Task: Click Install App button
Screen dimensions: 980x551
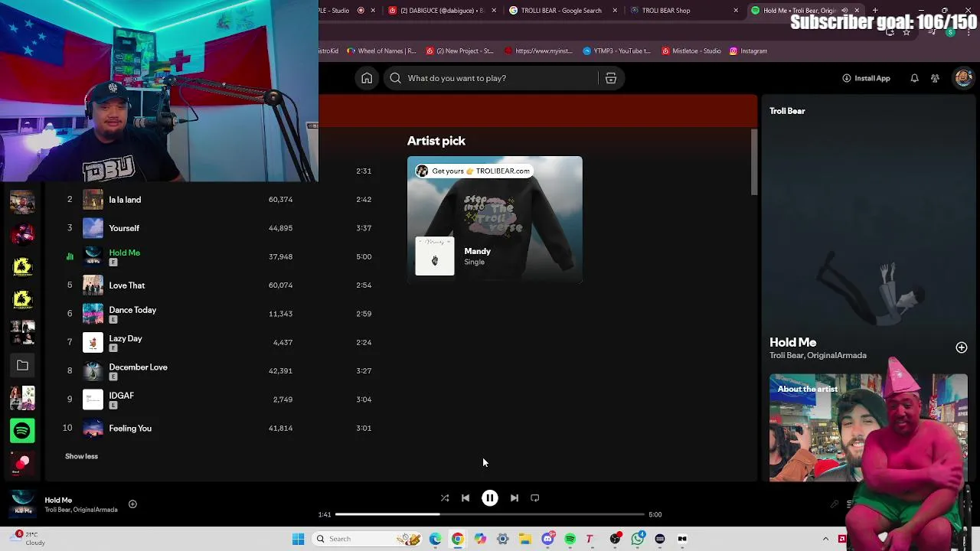Action: click(866, 78)
